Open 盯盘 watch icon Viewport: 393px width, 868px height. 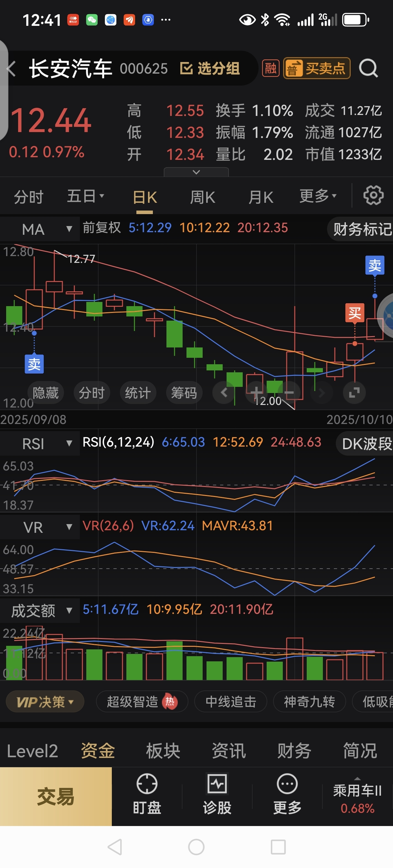[x=147, y=795]
